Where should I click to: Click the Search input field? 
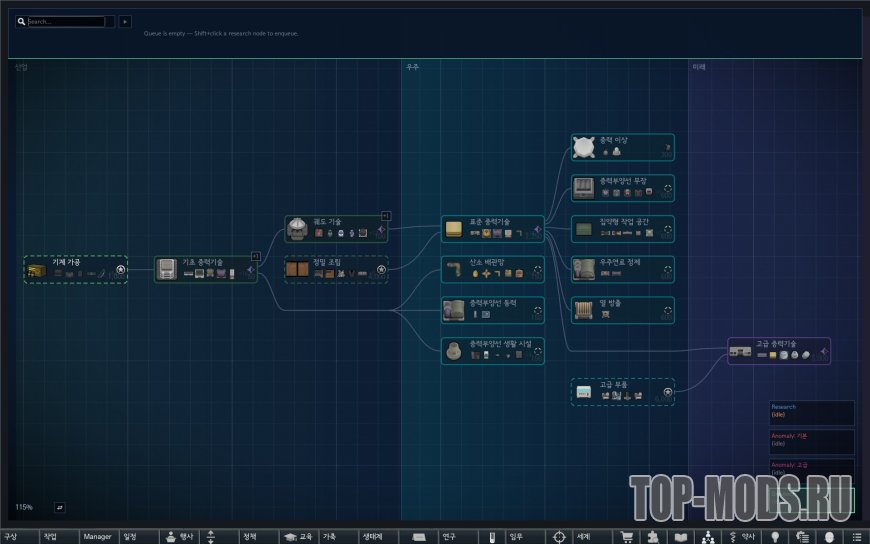click(65, 22)
